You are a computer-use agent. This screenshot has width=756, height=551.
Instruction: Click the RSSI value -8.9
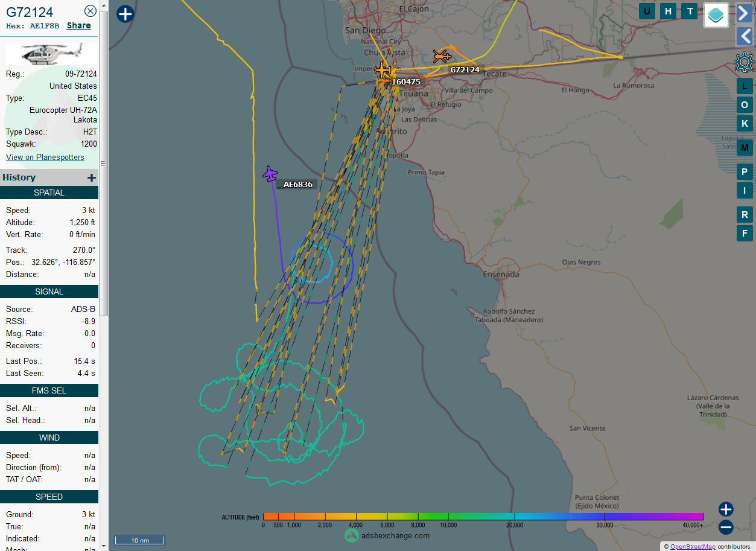[89, 322]
